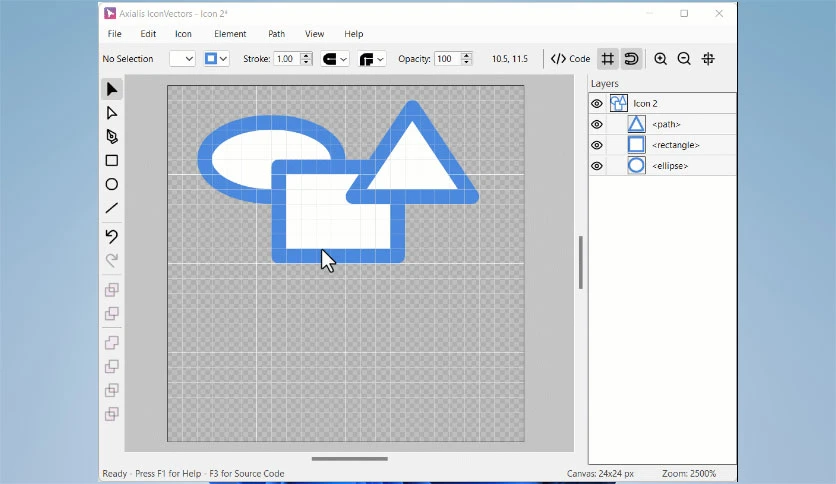
Task: Click the horizontal canvas scrollbar thumb
Action: pyautogui.click(x=350, y=458)
